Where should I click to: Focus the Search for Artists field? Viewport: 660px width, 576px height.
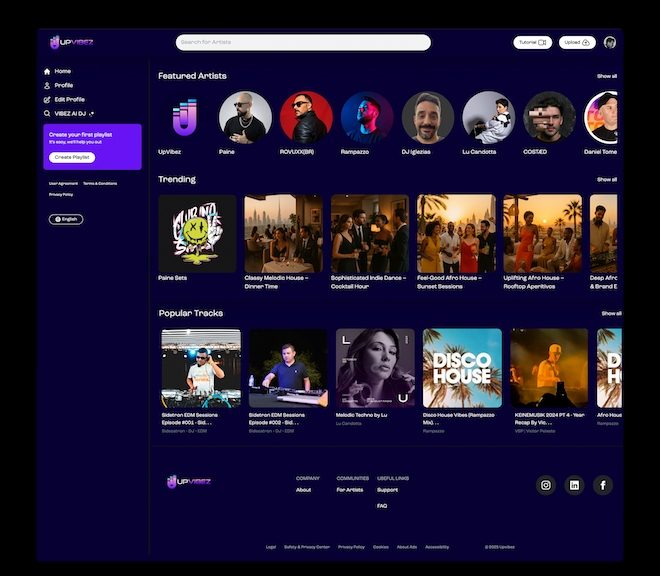[x=303, y=43]
